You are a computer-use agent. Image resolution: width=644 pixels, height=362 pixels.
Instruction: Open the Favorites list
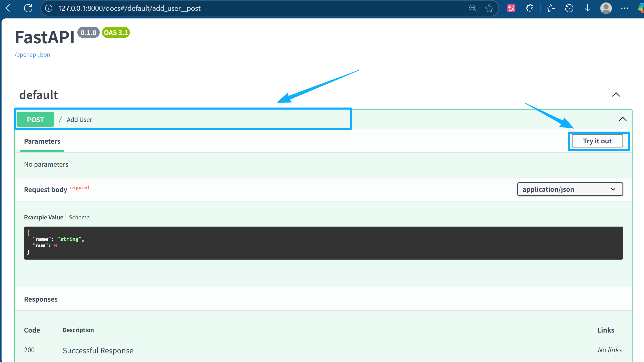pyautogui.click(x=551, y=8)
